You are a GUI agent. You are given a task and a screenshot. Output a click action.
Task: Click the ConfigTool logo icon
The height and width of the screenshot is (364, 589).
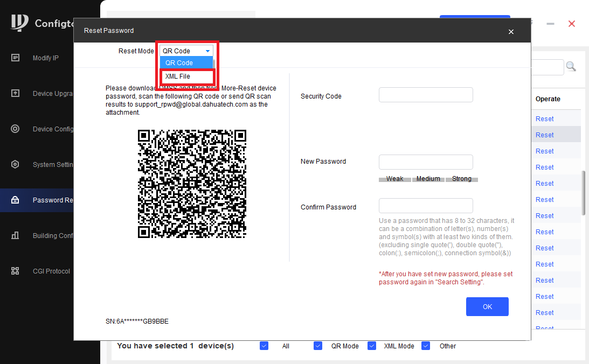click(x=19, y=23)
